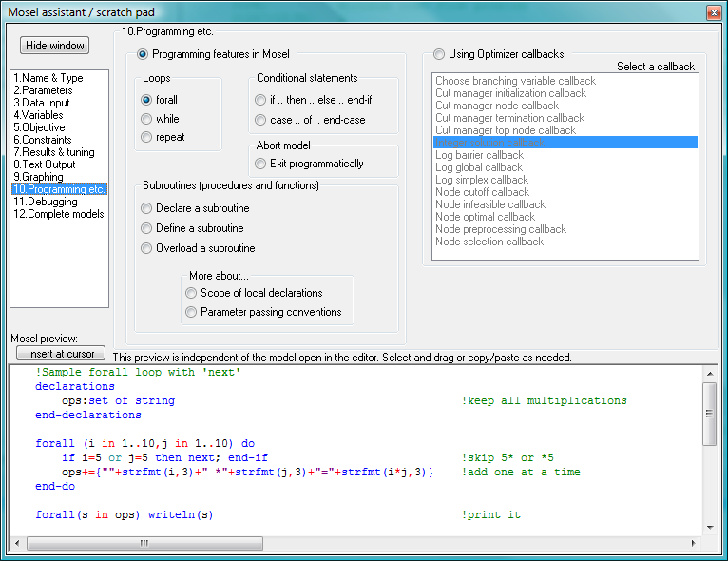Select Overload a subroutine option

(146, 248)
